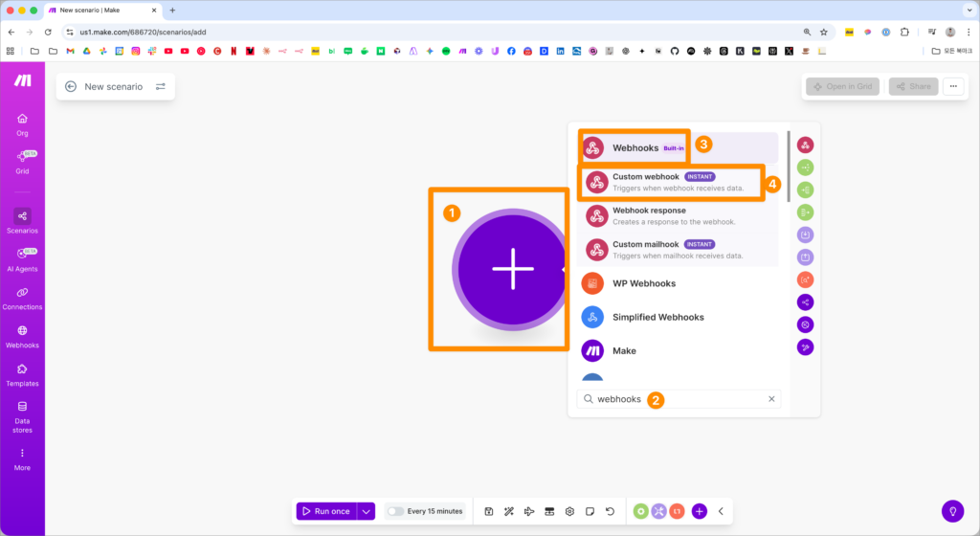This screenshot has height=536, width=980.
Task: Open scenario settings gear icon
Action: tap(569, 511)
